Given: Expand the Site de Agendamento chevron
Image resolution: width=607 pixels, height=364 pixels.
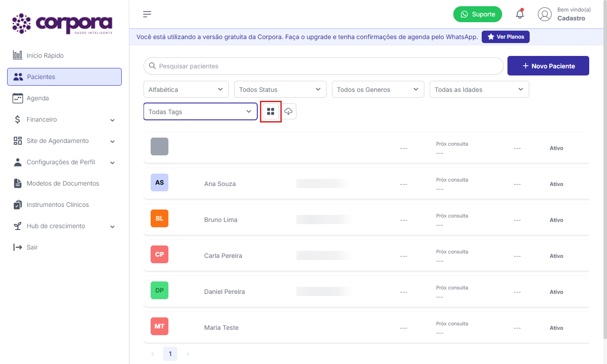Looking at the screenshot, I should 112,141.
